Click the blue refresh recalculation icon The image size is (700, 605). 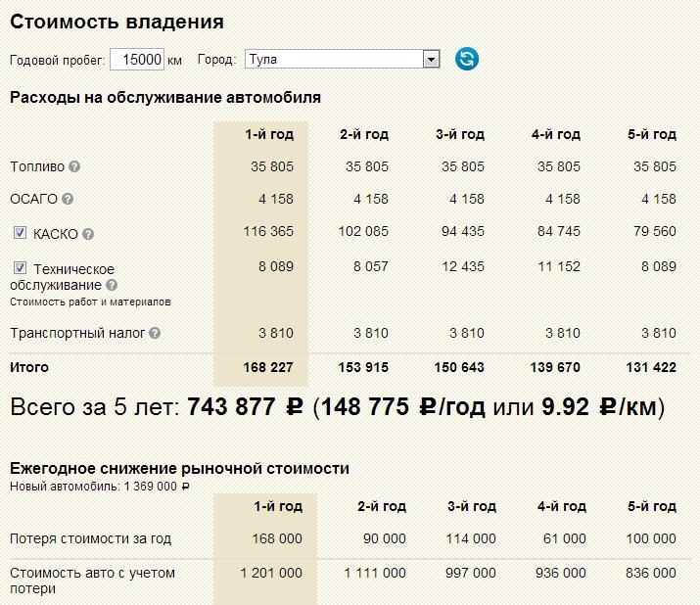click(x=467, y=59)
